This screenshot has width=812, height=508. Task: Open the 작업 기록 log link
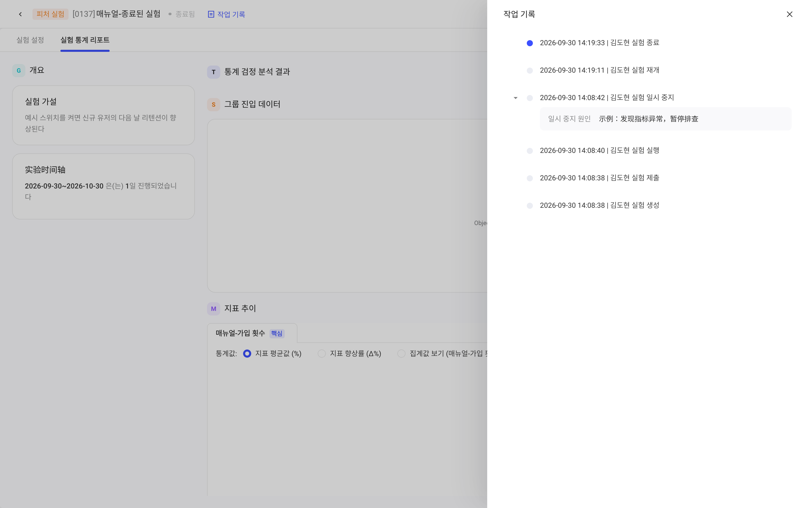[x=227, y=14]
